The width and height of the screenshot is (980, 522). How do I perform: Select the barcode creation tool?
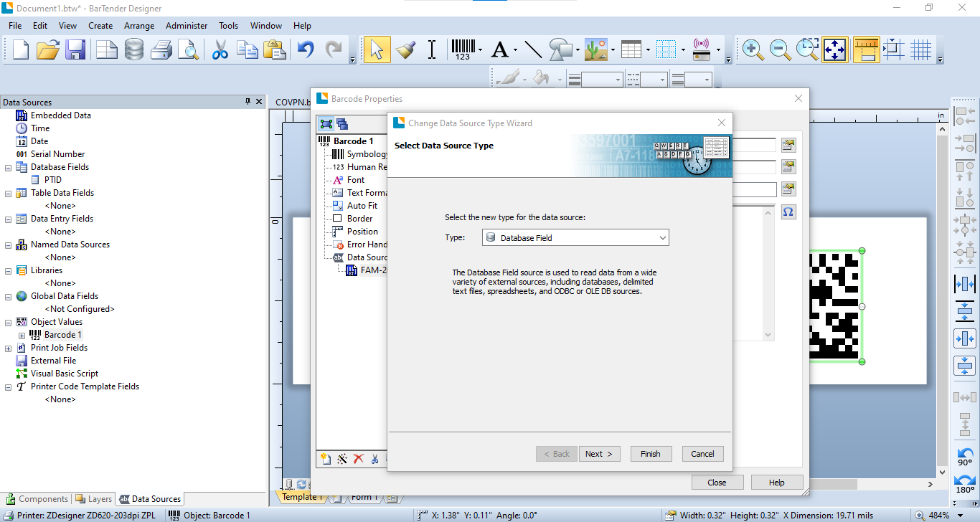[463, 49]
